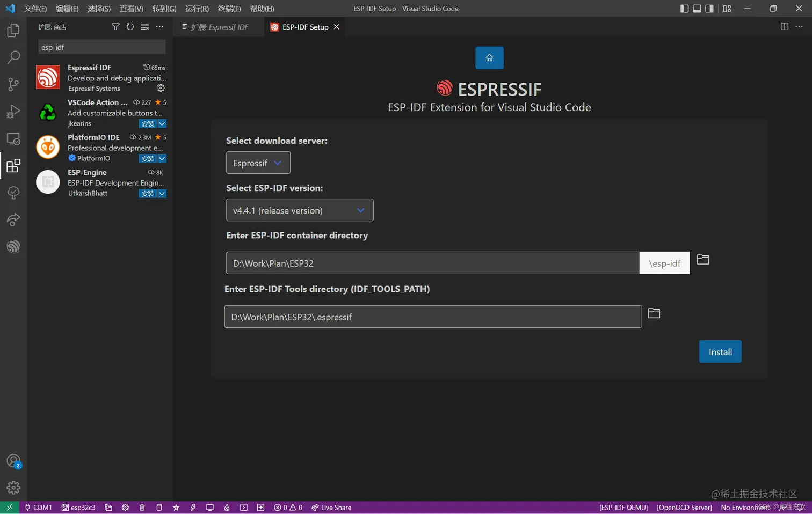
Task: Open customize layout button
Action: (727, 9)
